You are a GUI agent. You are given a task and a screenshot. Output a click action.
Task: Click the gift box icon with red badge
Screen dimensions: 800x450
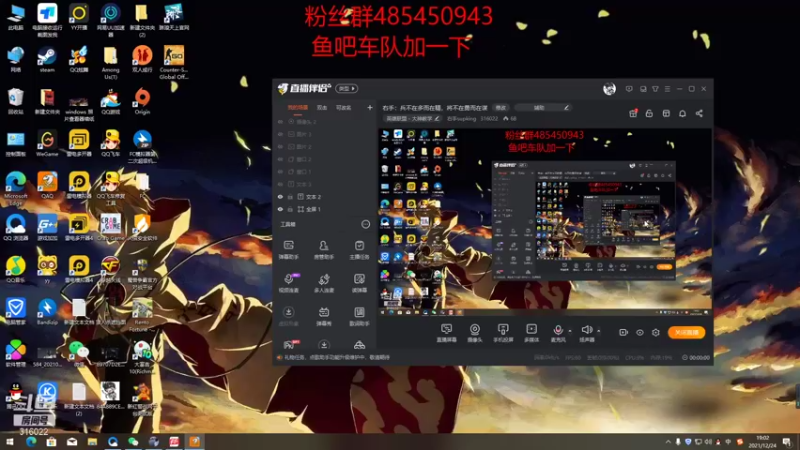(633, 113)
